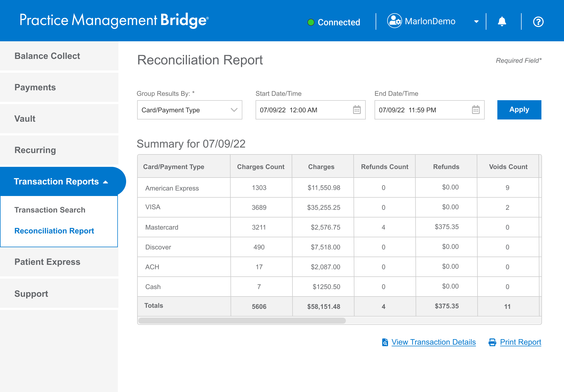The height and width of the screenshot is (392, 564).
Task: Click the MarlonDemo user settings avatar icon
Action: pyautogui.click(x=394, y=21)
